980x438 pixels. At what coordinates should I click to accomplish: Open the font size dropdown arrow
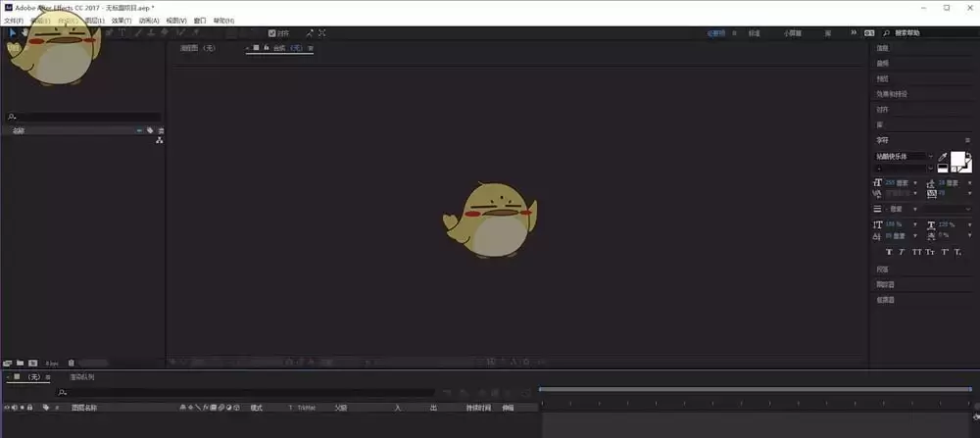[x=915, y=182]
